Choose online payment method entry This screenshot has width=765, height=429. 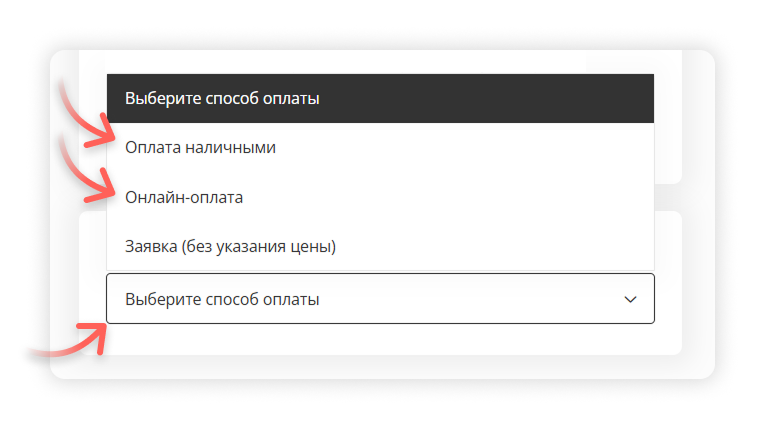pyautogui.click(x=184, y=197)
